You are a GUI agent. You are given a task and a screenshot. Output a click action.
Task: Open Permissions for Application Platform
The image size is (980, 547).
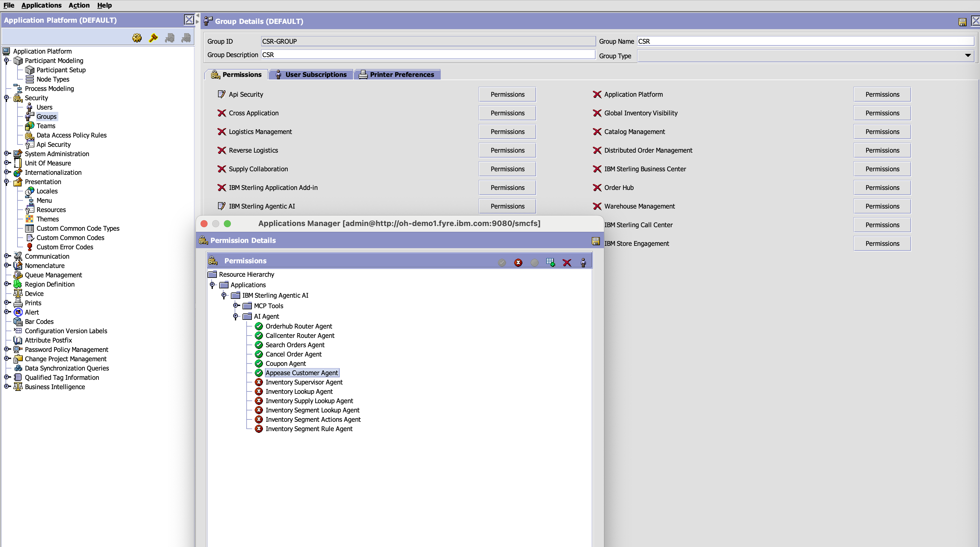(882, 94)
